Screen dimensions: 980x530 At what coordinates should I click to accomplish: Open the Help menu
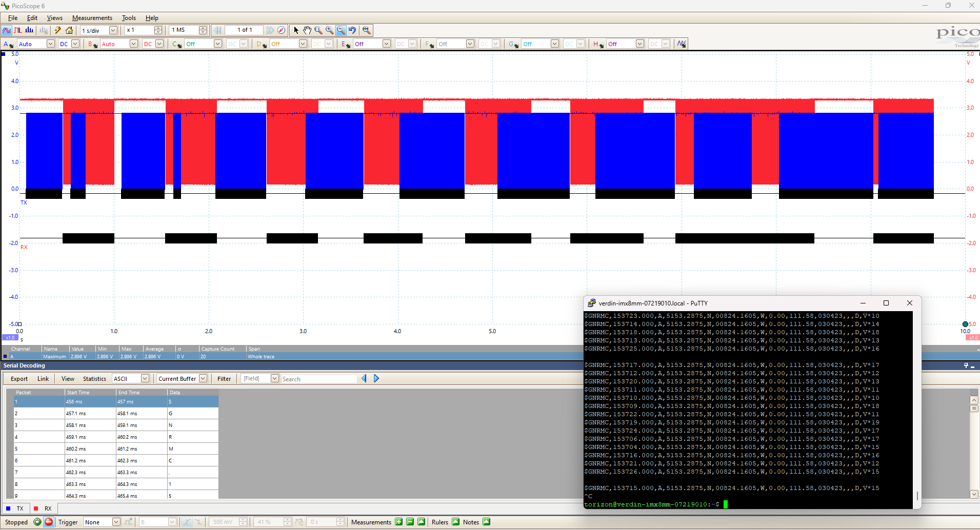(152, 18)
